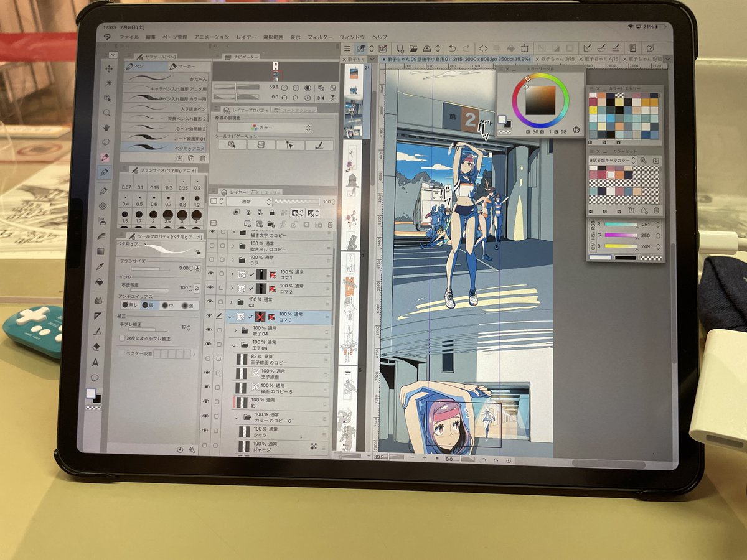The image size is (747, 560).
Task: Collapse the 王子 04 folder
Action: pos(235,345)
